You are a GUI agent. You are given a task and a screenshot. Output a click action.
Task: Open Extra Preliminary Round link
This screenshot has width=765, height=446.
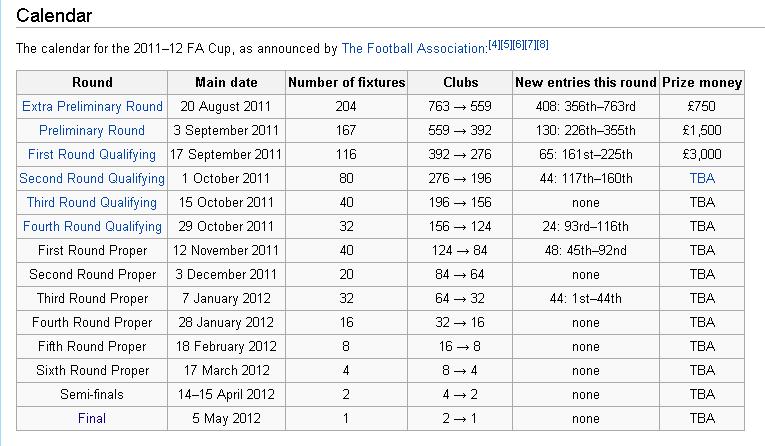[x=92, y=106]
